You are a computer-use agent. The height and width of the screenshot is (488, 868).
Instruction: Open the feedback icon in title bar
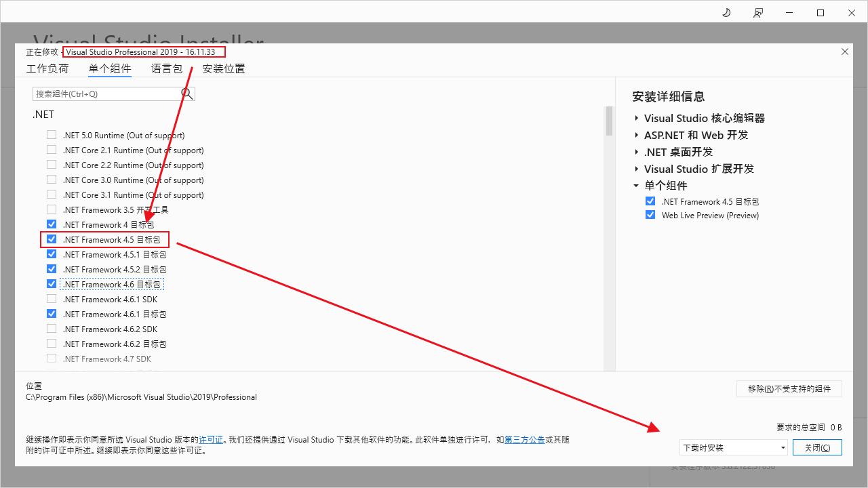(x=758, y=13)
